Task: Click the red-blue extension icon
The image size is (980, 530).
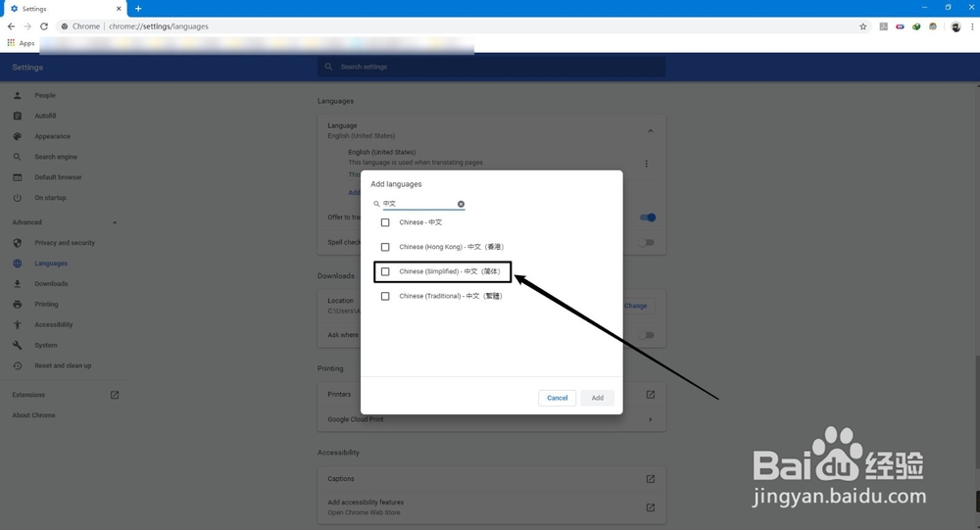Action: pos(900,26)
